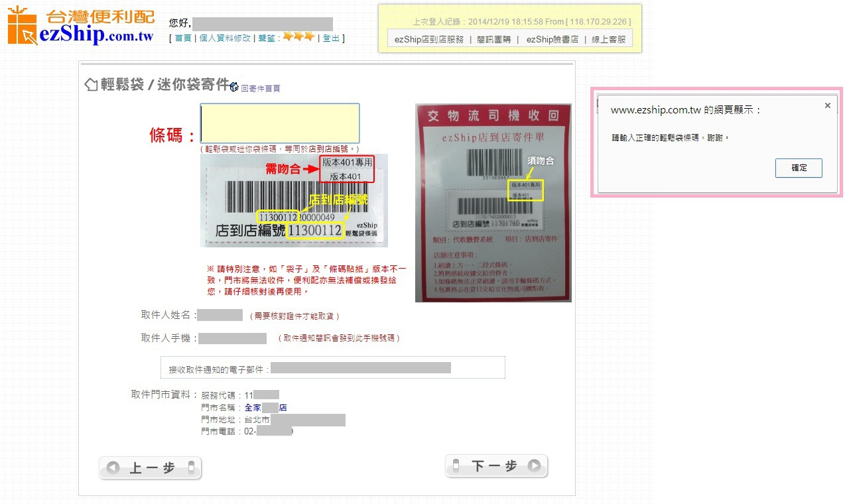
Task: Click the 上次登入紀錄 text
Action: click(x=521, y=22)
